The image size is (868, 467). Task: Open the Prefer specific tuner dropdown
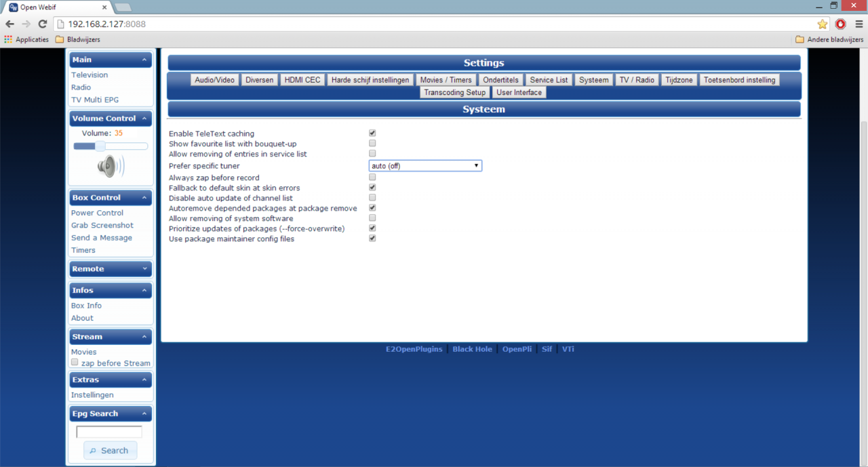coord(425,165)
